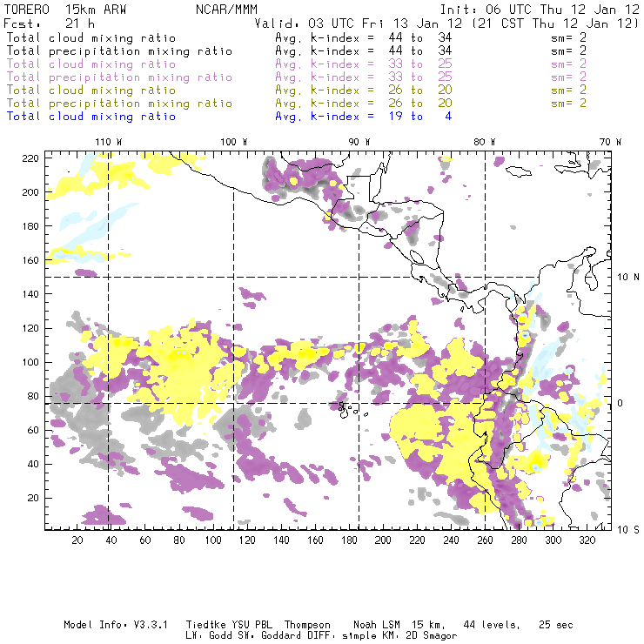Click the "10 N" latitude label

pos(628,278)
